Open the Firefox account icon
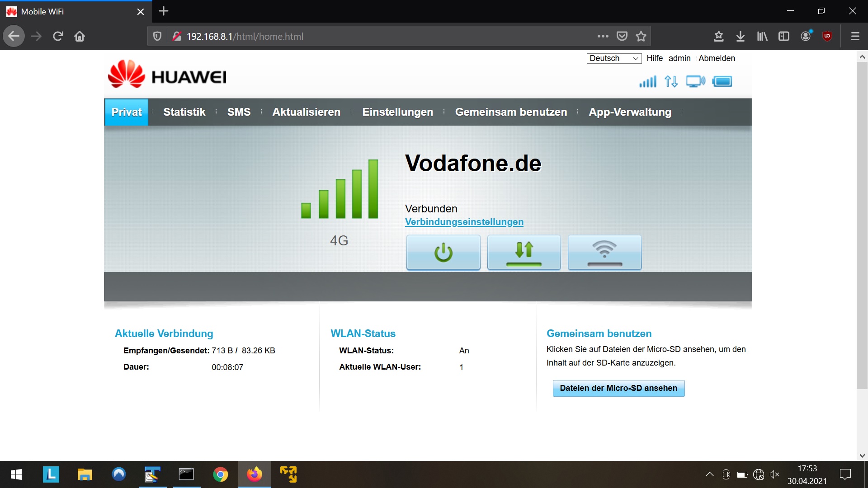The width and height of the screenshot is (868, 488). (x=806, y=36)
